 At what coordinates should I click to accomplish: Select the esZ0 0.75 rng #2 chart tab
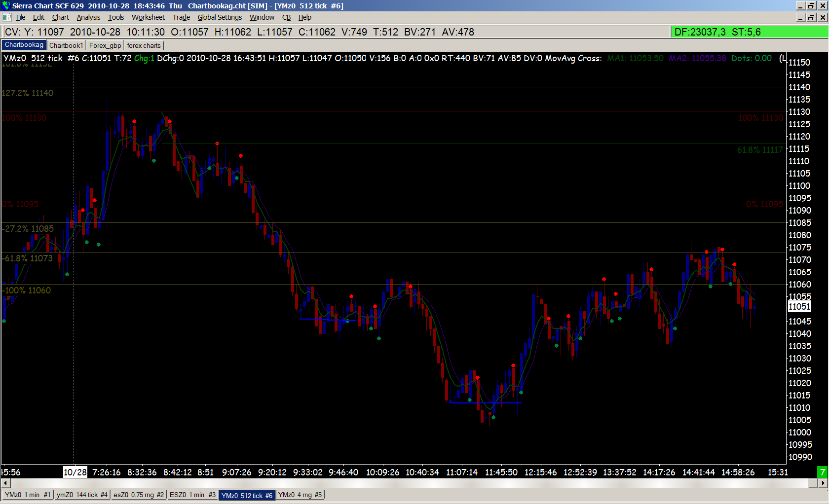pos(139,495)
